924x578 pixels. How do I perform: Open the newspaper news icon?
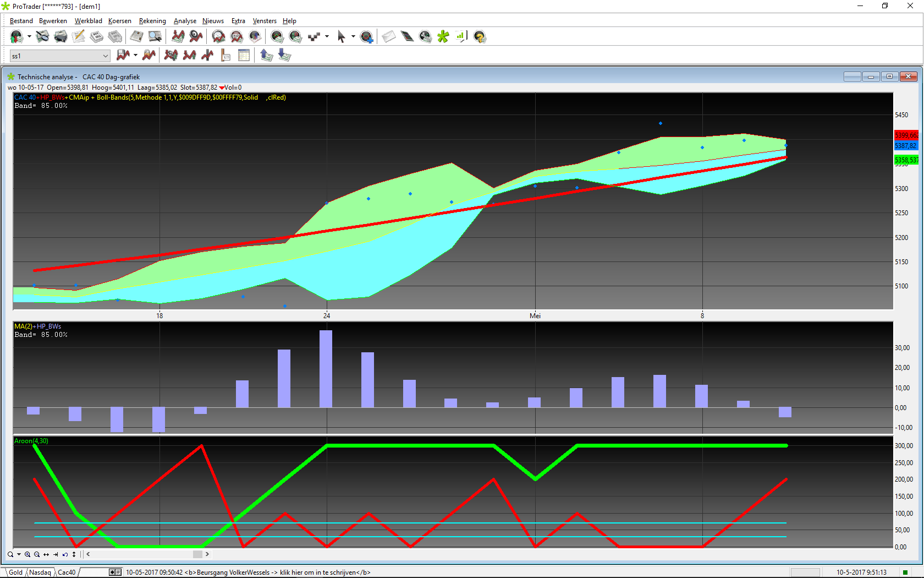point(136,37)
